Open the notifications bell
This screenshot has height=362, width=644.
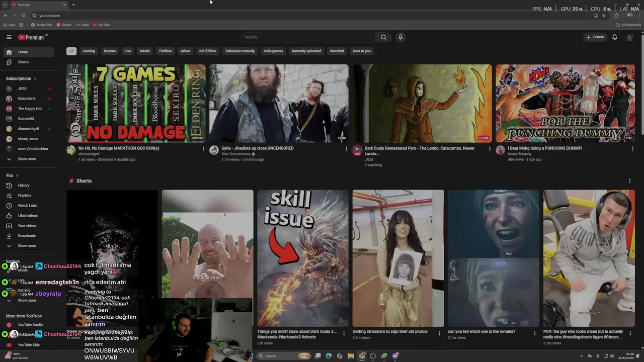point(614,37)
